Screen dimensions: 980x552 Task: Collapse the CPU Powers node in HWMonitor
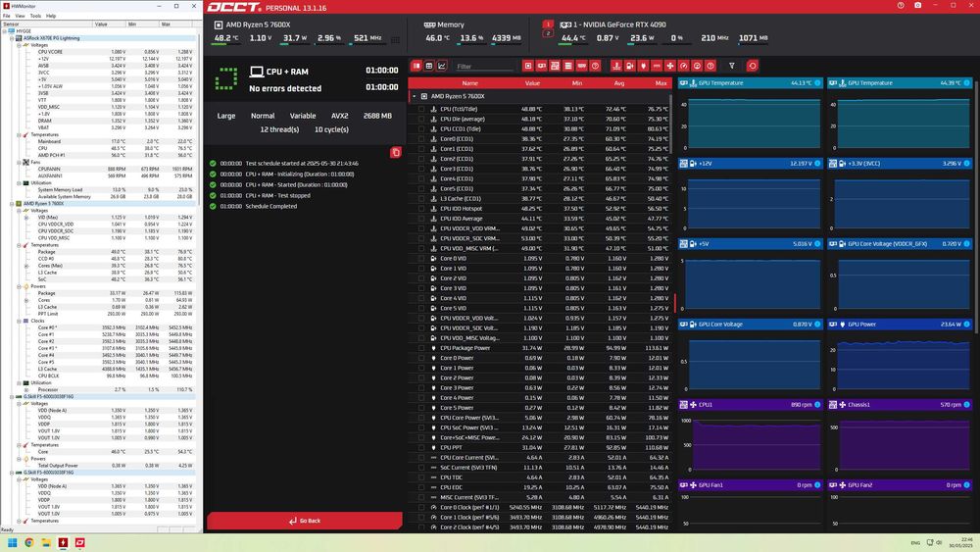(x=19, y=286)
